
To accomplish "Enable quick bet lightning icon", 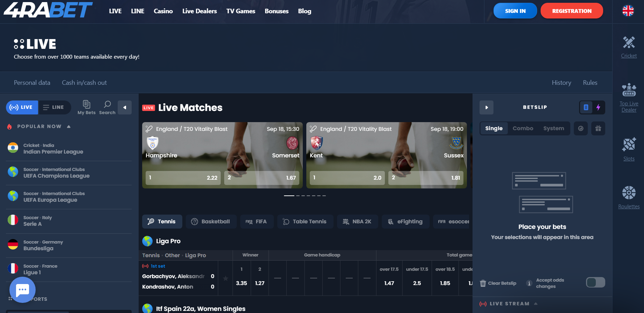I will 598,107.
